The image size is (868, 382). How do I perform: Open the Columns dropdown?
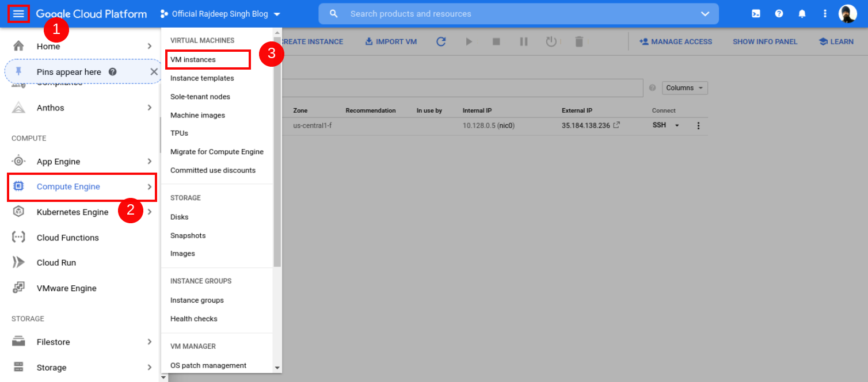(x=684, y=87)
